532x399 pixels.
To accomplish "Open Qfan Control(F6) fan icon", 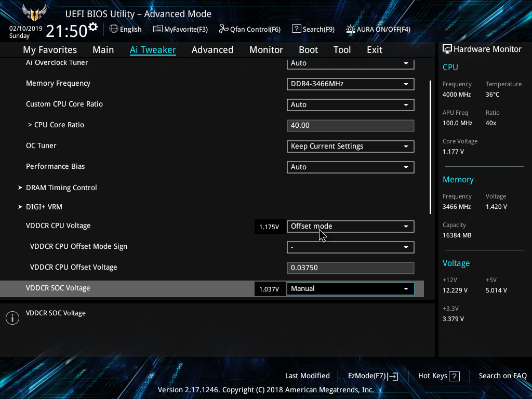I will click(x=223, y=29).
